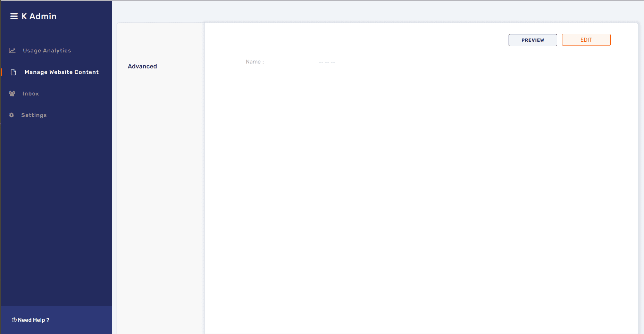The height and width of the screenshot is (334, 644).
Task: Click the Preview button
Action: tap(533, 40)
